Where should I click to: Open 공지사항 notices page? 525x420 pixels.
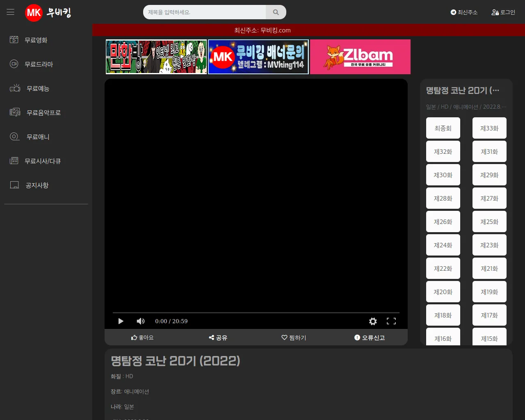point(37,185)
